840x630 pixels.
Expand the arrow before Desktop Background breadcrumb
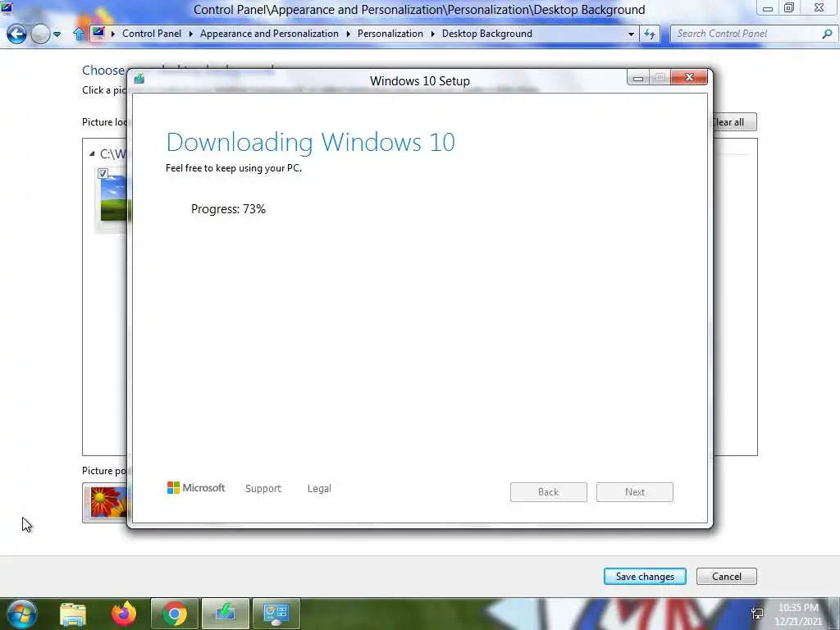click(x=433, y=34)
